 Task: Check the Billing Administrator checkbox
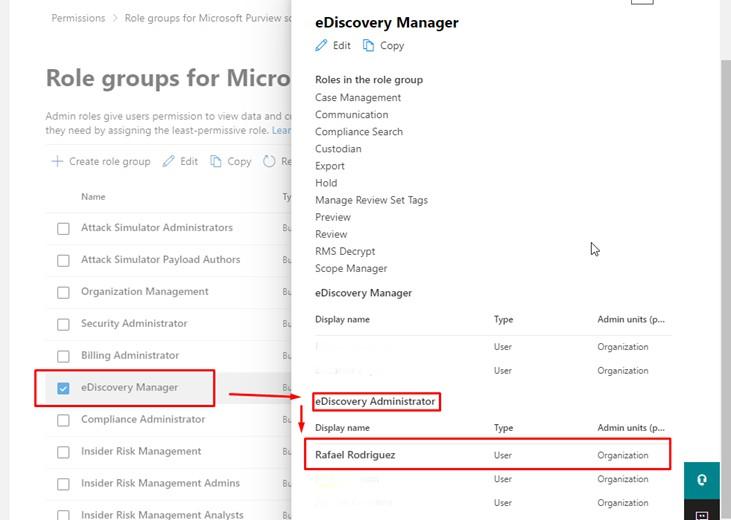(63, 356)
